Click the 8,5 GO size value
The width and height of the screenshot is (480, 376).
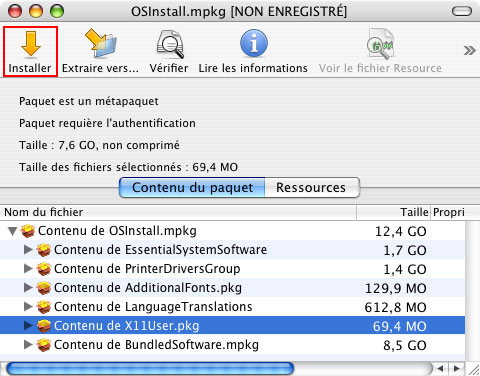click(x=405, y=345)
